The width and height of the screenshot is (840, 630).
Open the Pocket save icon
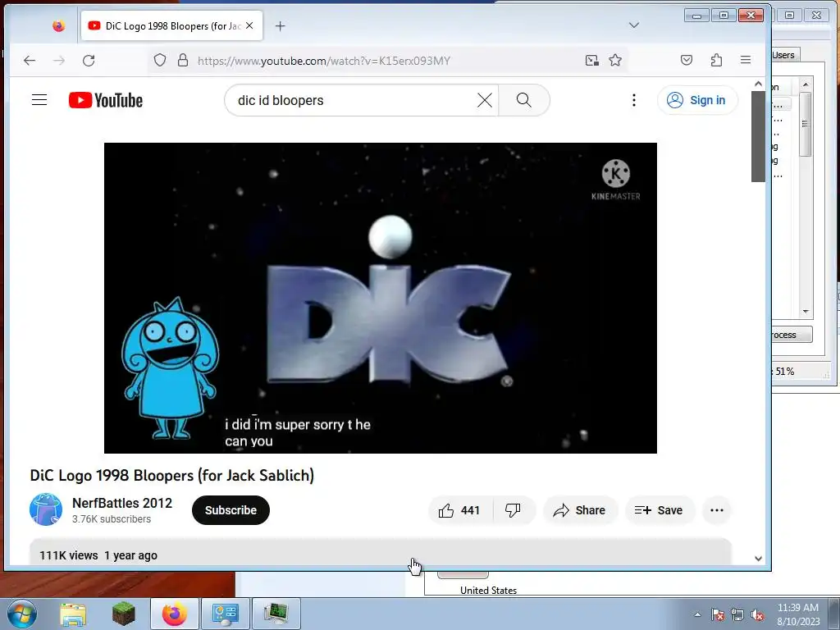(x=687, y=60)
